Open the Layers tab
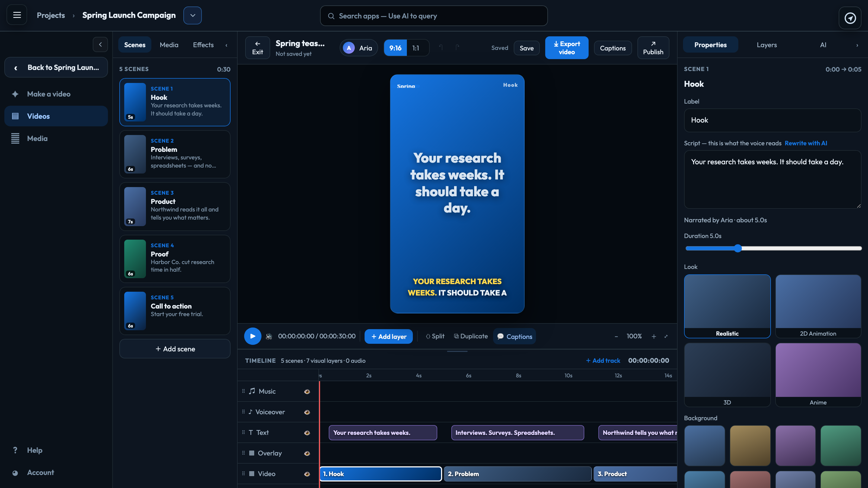Screen dimensions: 868x488 click(x=767, y=45)
